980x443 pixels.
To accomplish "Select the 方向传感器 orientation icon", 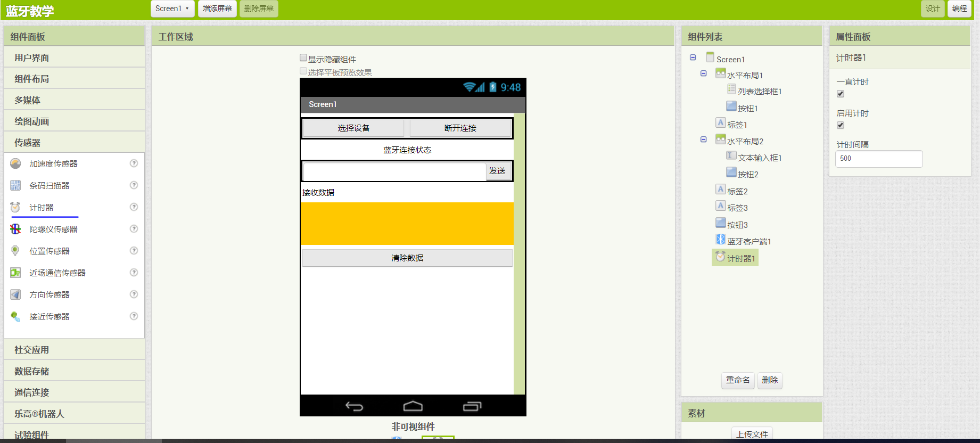I will pos(15,294).
